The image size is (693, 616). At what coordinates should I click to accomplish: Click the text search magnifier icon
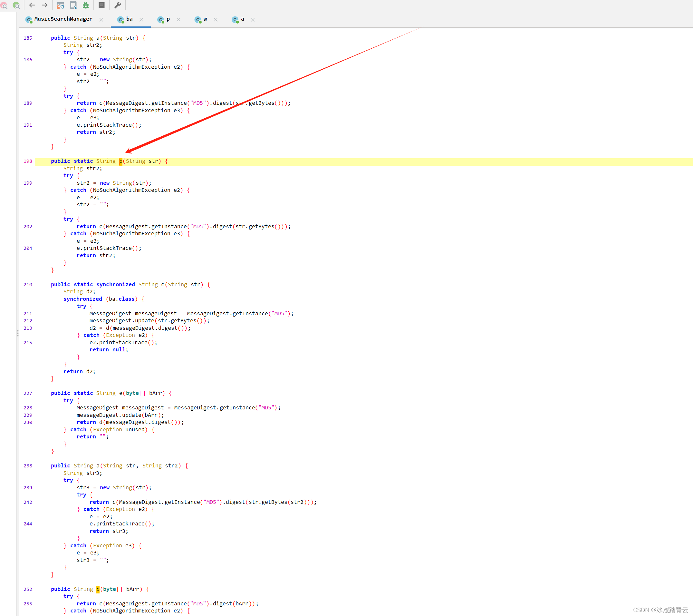click(4, 5)
